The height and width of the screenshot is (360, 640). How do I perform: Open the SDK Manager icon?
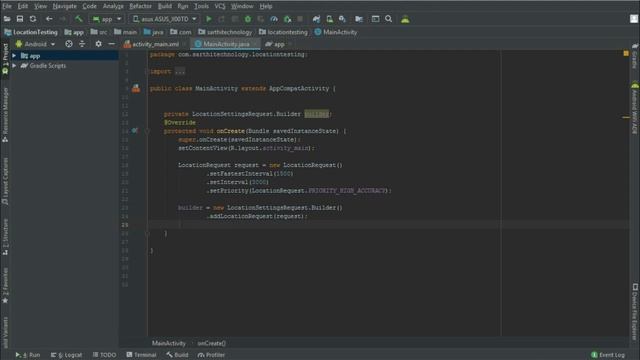pyautogui.click(x=342, y=19)
